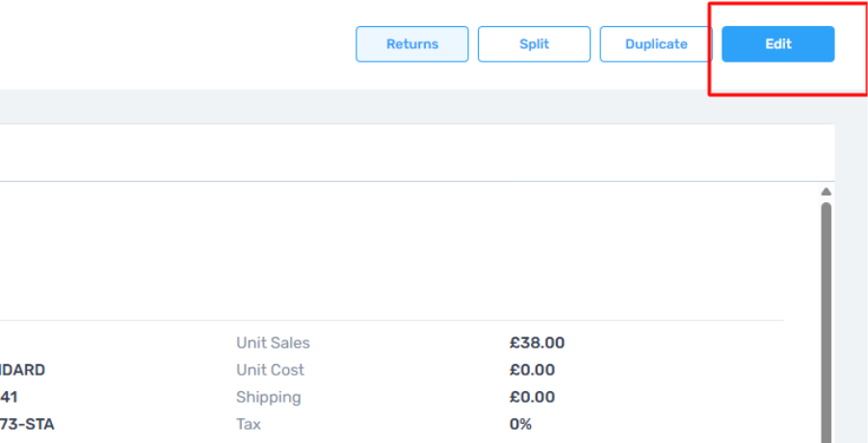Click the Shipping £0.00 value
The image size is (868, 443).
pyautogui.click(x=532, y=397)
